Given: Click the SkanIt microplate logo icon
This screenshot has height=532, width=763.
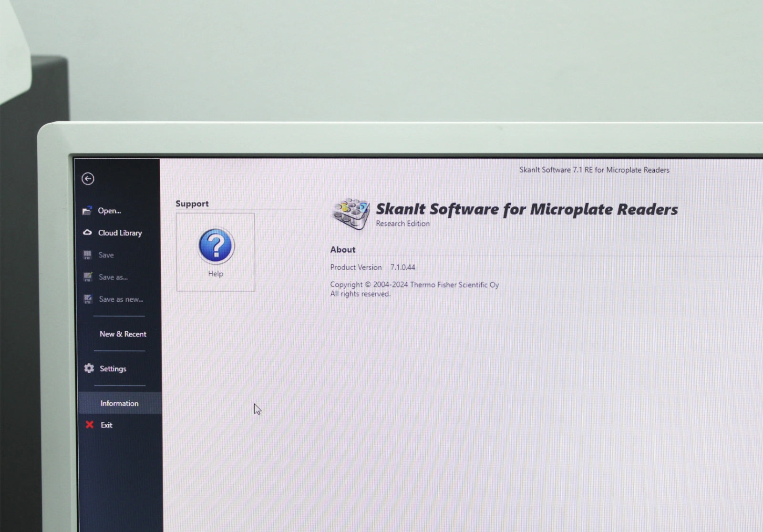Looking at the screenshot, I should [x=351, y=214].
